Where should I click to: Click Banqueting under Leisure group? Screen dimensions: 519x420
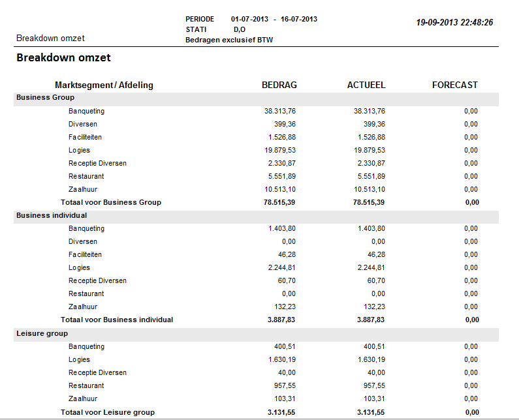click(x=86, y=347)
